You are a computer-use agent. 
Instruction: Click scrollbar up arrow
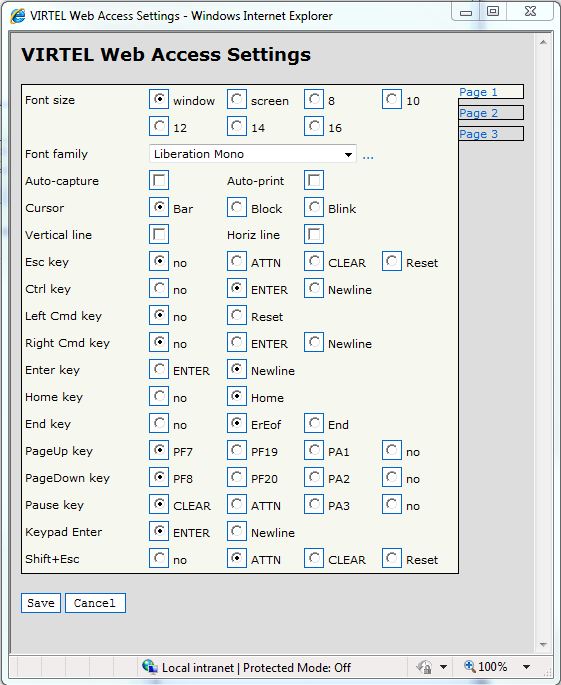coord(543,42)
